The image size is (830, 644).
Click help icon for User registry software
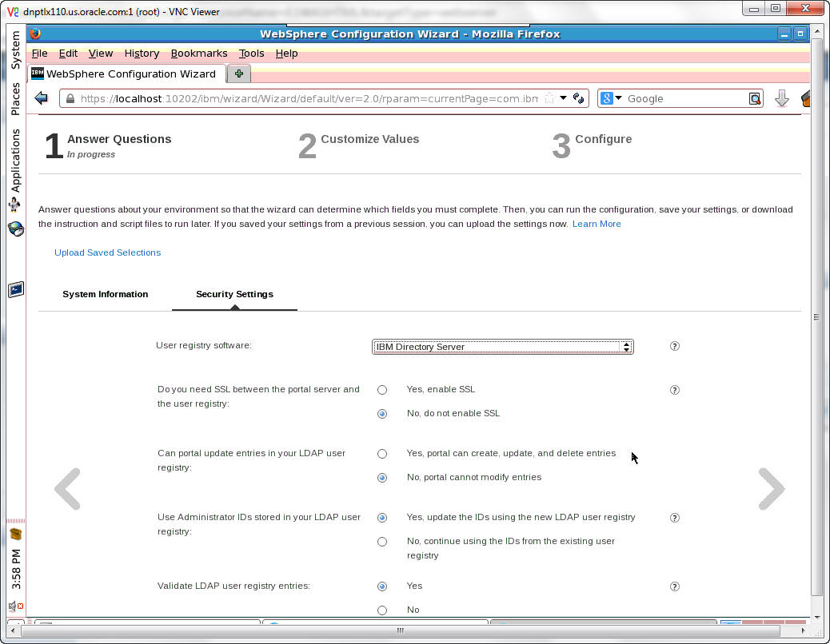click(674, 346)
